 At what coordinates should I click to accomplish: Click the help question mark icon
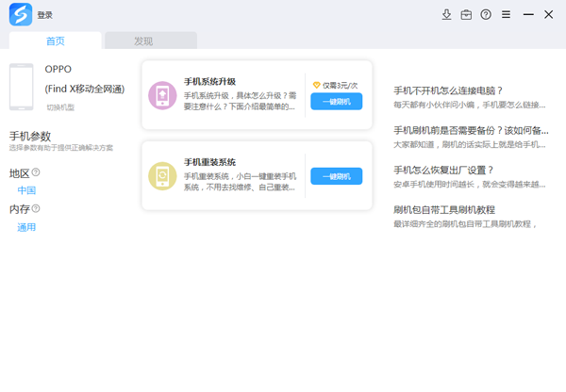[486, 15]
